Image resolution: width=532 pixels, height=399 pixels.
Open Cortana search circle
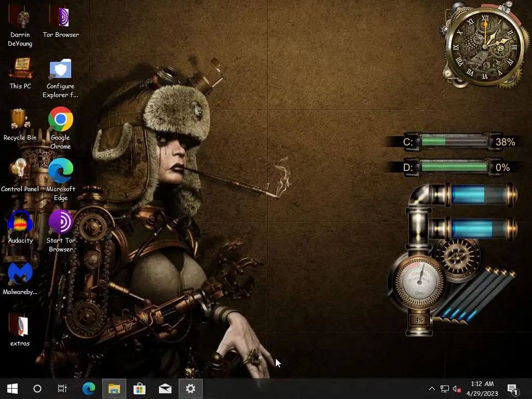37,389
